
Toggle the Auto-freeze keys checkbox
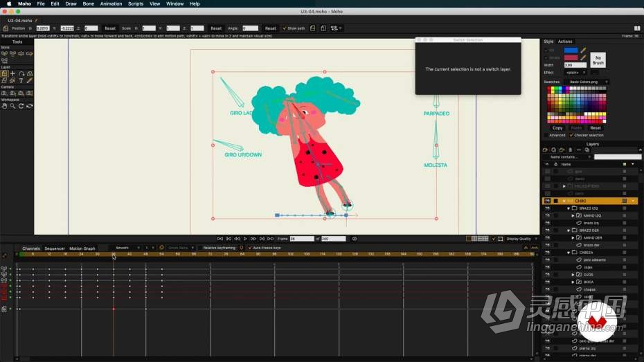(x=250, y=248)
